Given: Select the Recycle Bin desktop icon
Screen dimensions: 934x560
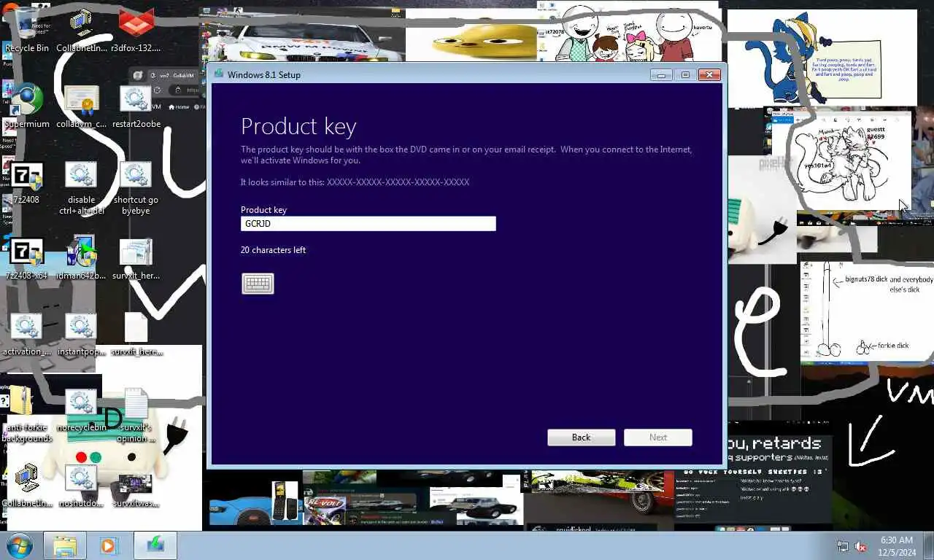Looking at the screenshot, I should tap(27, 31).
